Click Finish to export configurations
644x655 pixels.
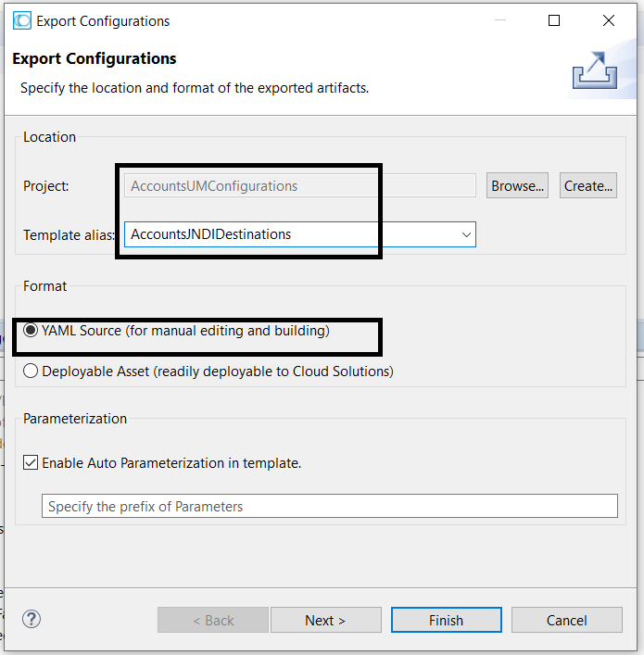(x=447, y=620)
